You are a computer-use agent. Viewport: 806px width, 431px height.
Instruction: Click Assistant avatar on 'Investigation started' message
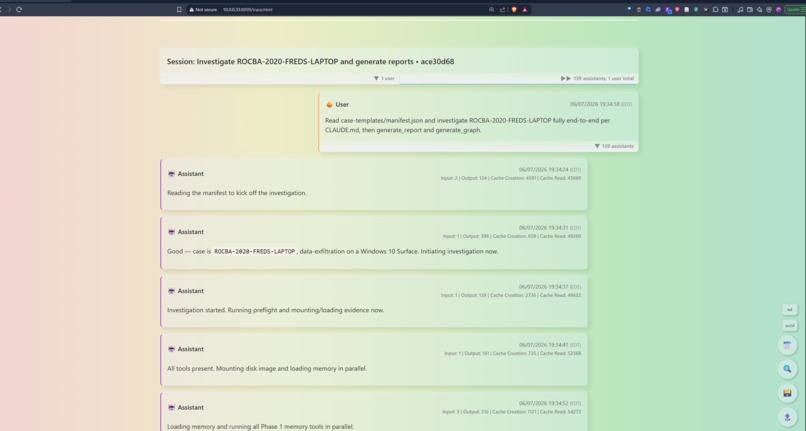[171, 291]
